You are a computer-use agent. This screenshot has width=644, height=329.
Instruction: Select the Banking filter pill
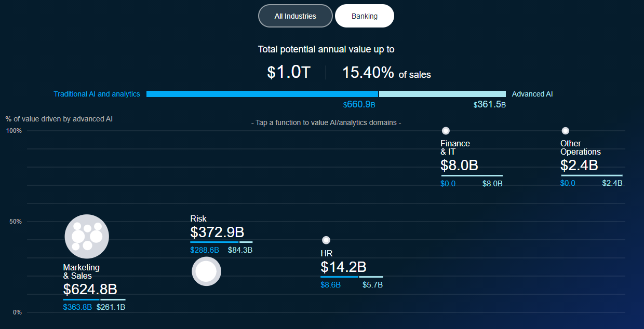point(365,16)
